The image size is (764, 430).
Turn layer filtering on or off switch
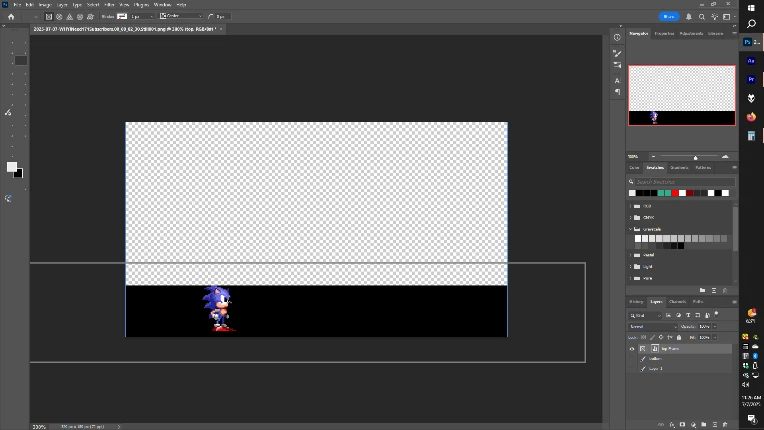716,314
